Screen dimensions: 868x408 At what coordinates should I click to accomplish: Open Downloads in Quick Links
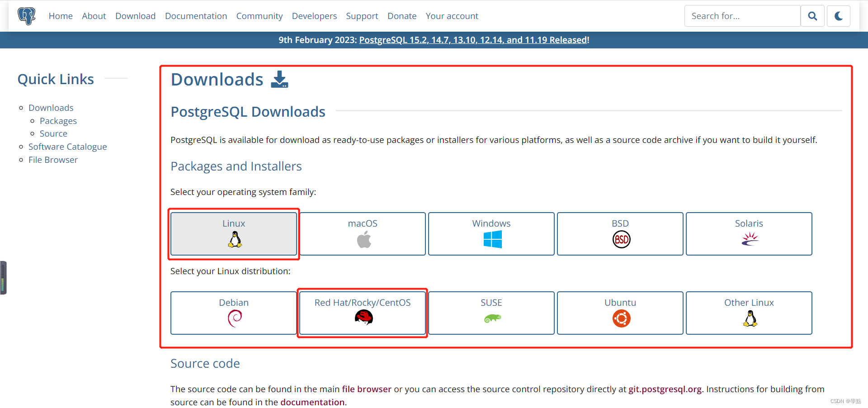pyautogui.click(x=51, y=108)
